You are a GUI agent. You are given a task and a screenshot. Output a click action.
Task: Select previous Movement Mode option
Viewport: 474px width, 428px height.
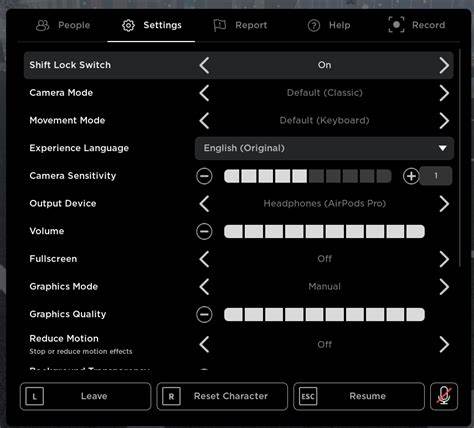[x=204, y=120]
